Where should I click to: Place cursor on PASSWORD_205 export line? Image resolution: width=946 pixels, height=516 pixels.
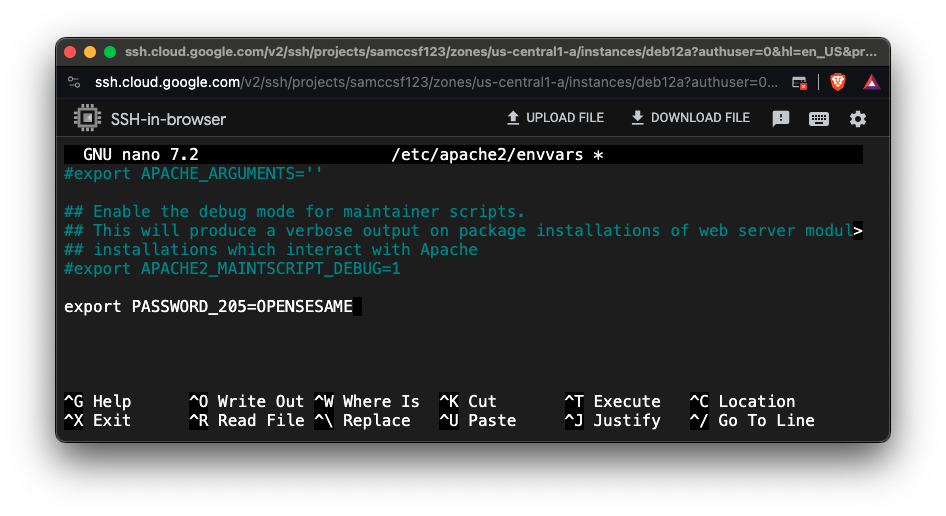[x=208, y=307]
